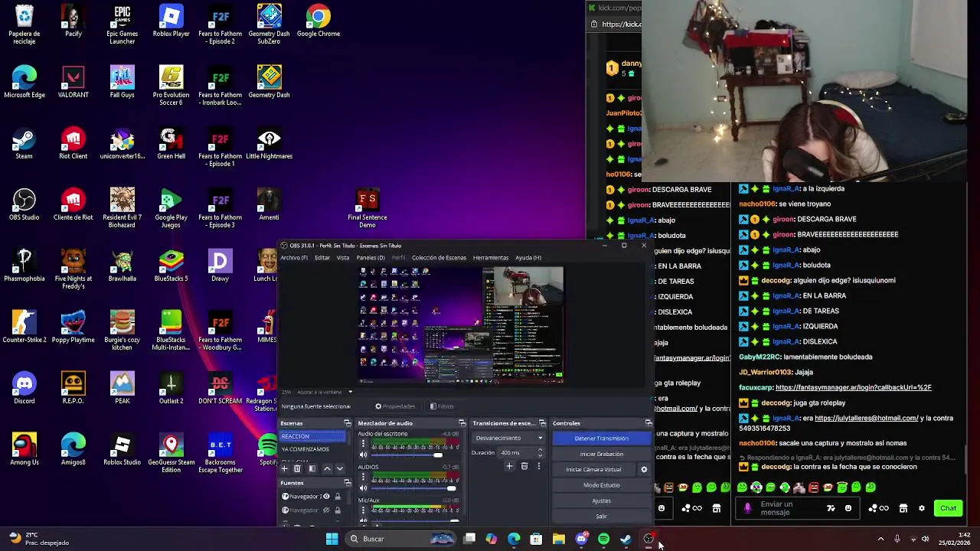Viewport: 980px width, 551px height.
Task: Delete transition with the trash icon
Action: (x=524, y=466)
